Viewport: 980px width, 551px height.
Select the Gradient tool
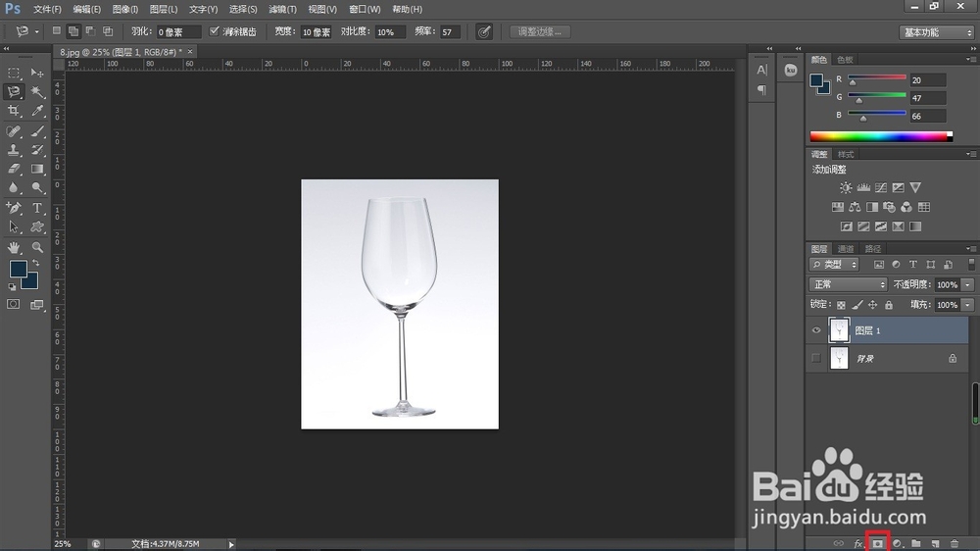tap(37, 169)
